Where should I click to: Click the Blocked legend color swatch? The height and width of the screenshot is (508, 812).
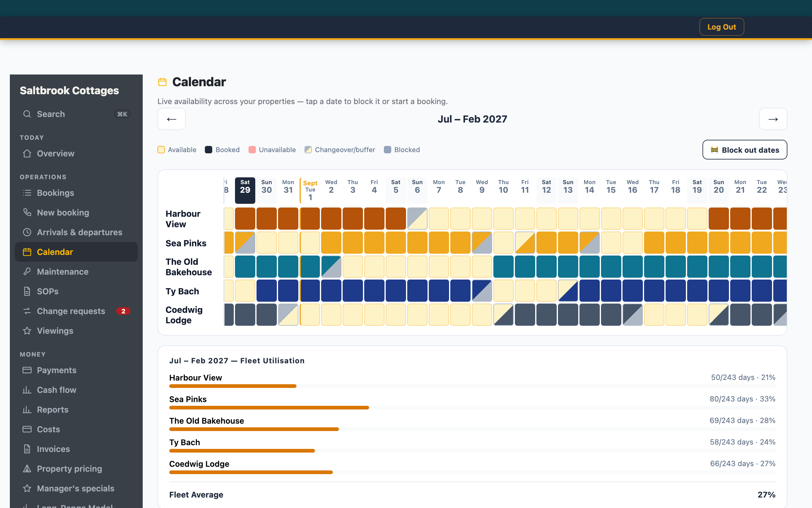pos(387,150)
